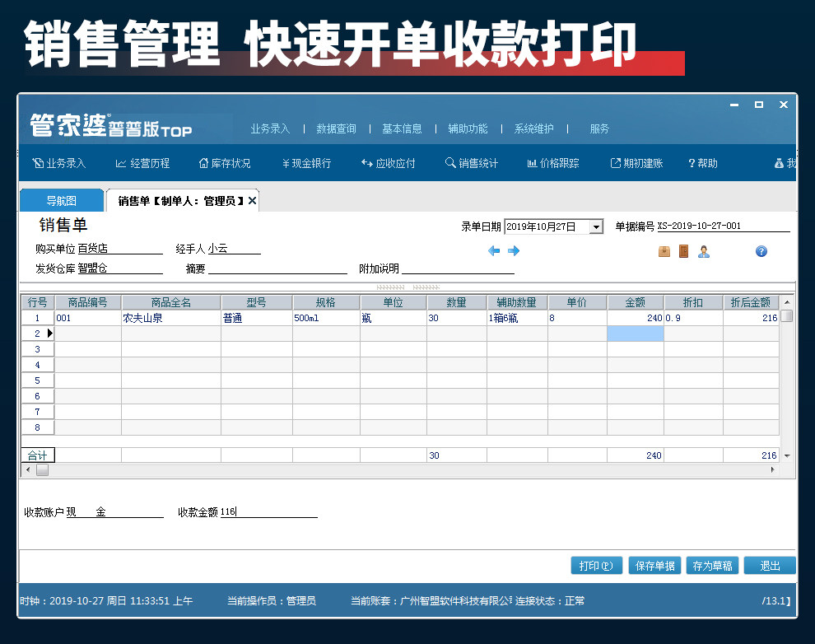
Task: Click the 收款金额 field showing 116
Action: [x=268, y=512]
